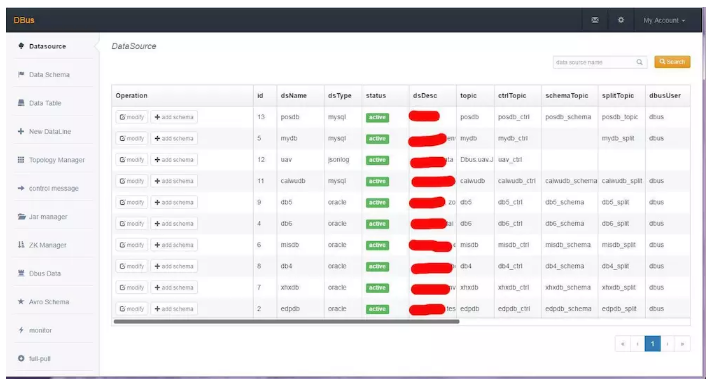Click the table's horizontal scrollbar

pos(286,321)
